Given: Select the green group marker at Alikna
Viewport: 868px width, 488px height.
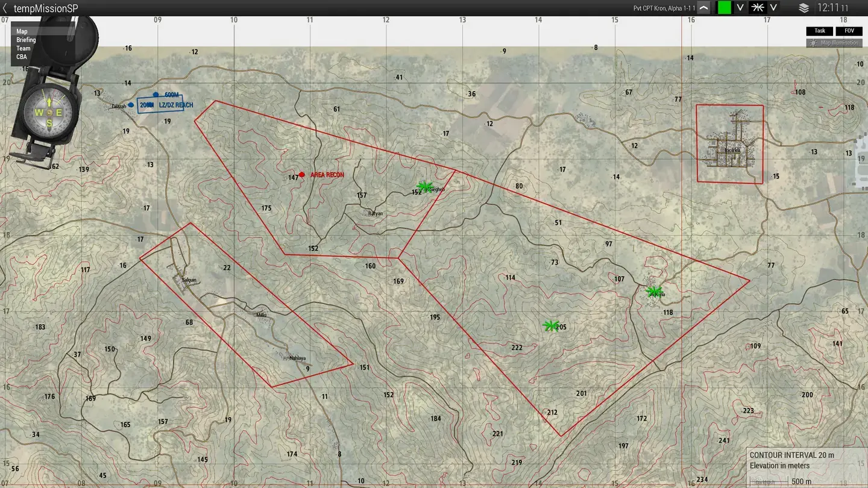Looking at the screenshot, I should pyautogui.click(x=653, y=292).
